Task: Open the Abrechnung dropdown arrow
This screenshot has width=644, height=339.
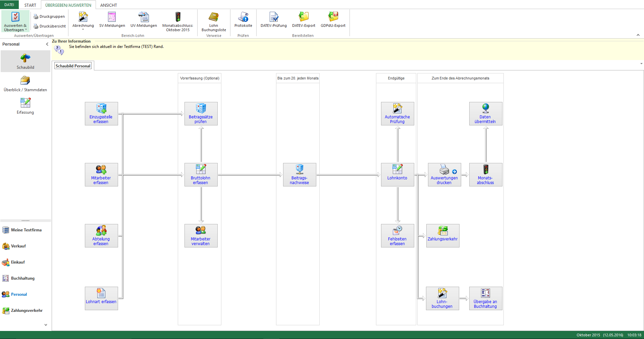Action: click(x=83, y=30)
